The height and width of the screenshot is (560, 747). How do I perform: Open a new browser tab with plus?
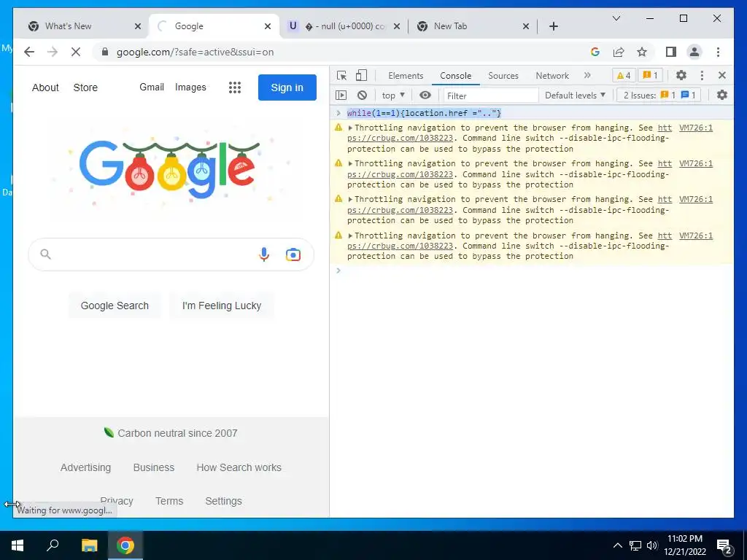[553, 26]
